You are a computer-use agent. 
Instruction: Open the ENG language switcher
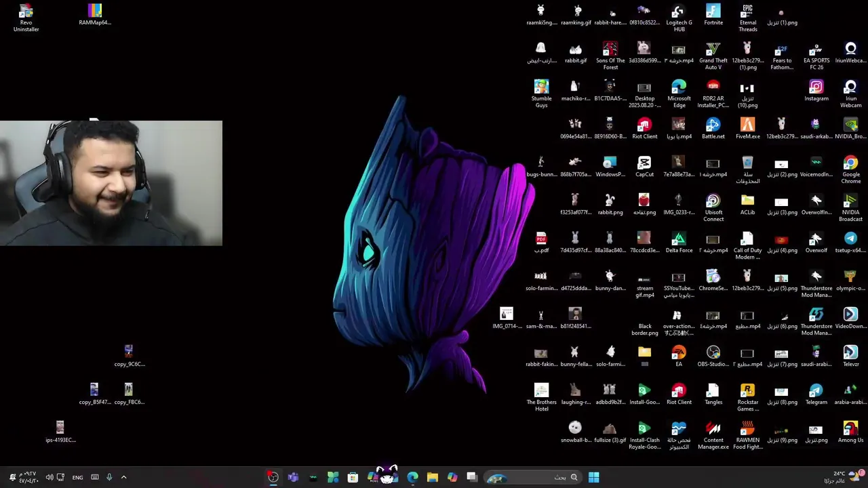point(77,477)
